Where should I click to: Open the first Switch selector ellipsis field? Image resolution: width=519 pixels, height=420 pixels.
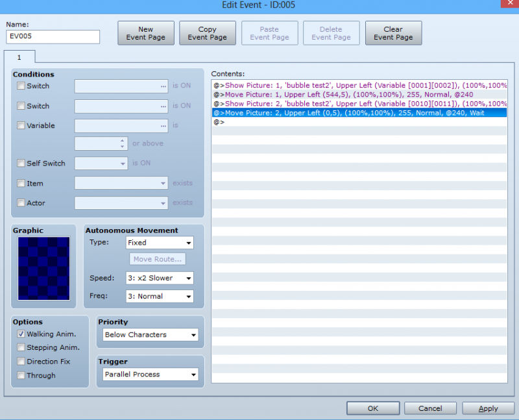[121, 86]
